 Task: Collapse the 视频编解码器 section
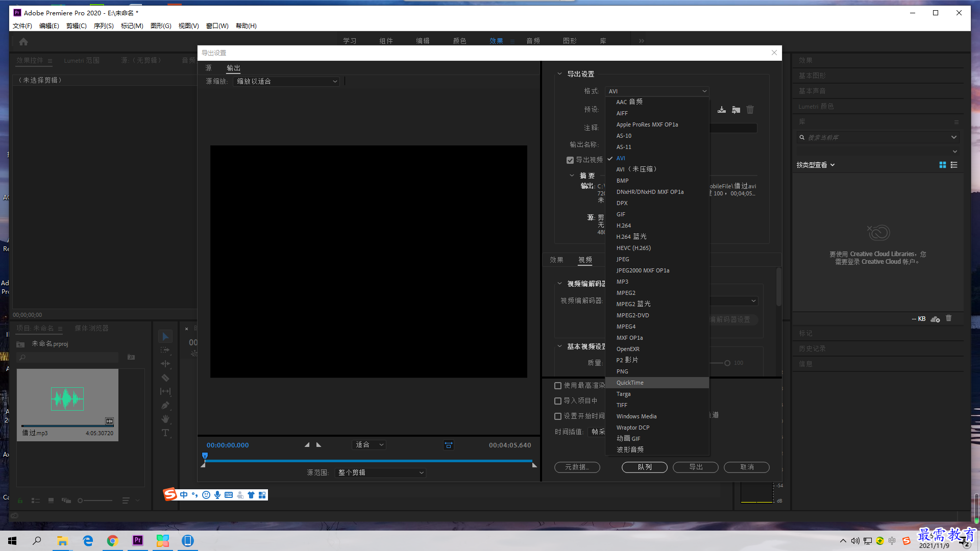pyautogui.click(x=559, y=284)
